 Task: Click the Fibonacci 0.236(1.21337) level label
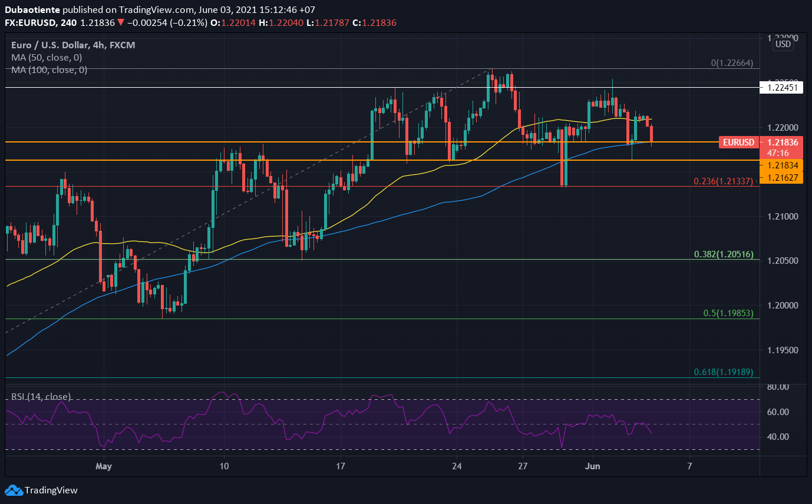click(x=724, y=181)
